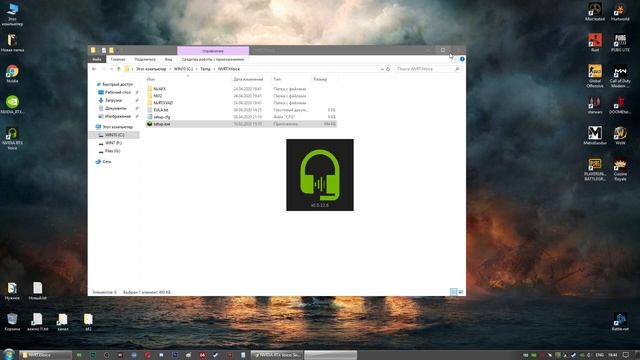Switch to NVRTXVoice taskbar button

(x=45, y=355)
